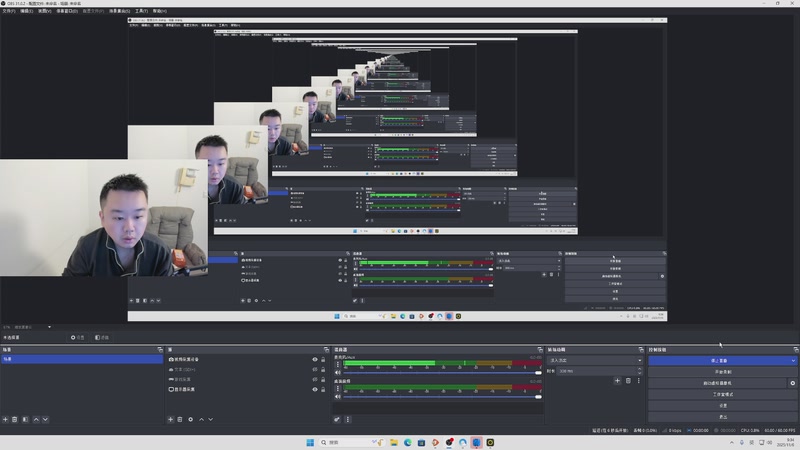Open scene filters icon in Scenes panel
This screenshot has height=450, width=800.
coord(25,419)
